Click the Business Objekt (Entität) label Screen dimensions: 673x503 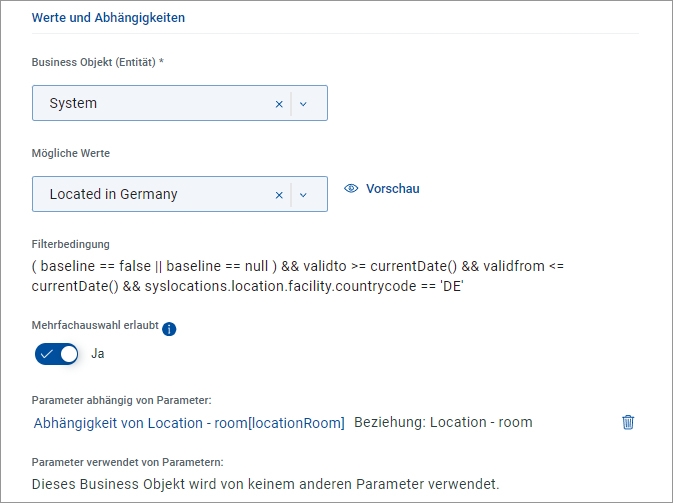(x=98, y=62)
